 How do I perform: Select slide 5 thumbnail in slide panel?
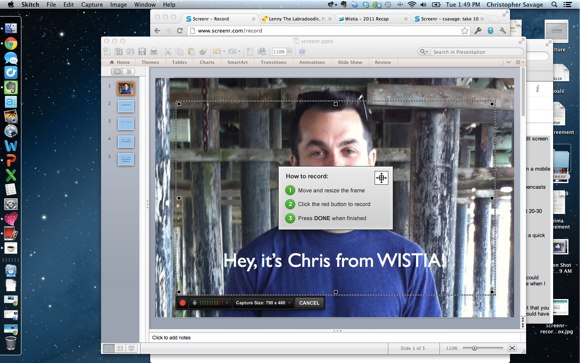[x=126, y=159]
